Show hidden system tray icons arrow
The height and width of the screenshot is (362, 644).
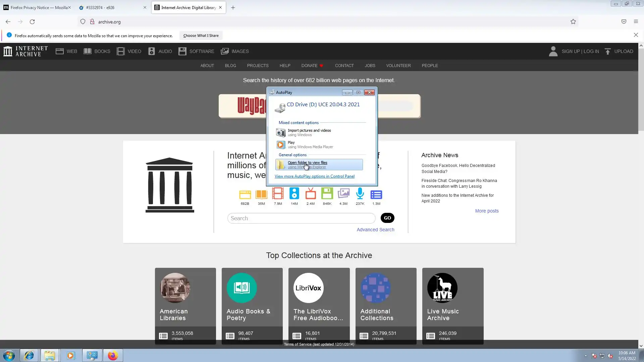[586, 356]
